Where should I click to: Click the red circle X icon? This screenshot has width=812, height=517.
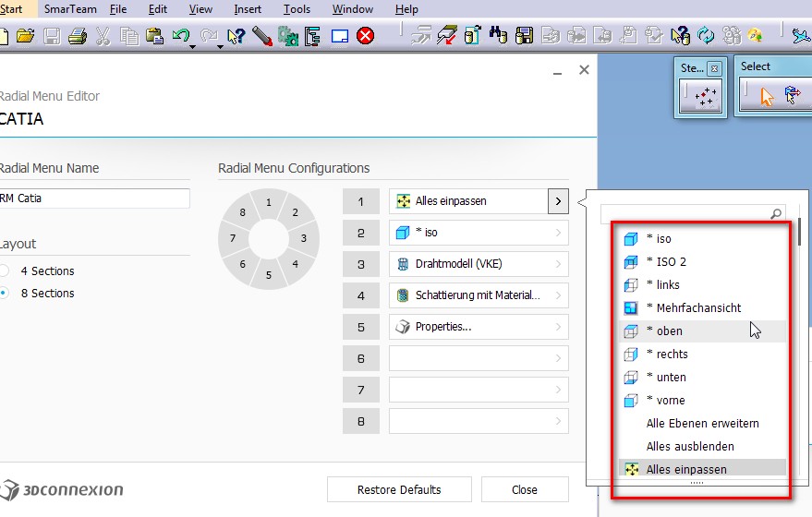(366, 36)
